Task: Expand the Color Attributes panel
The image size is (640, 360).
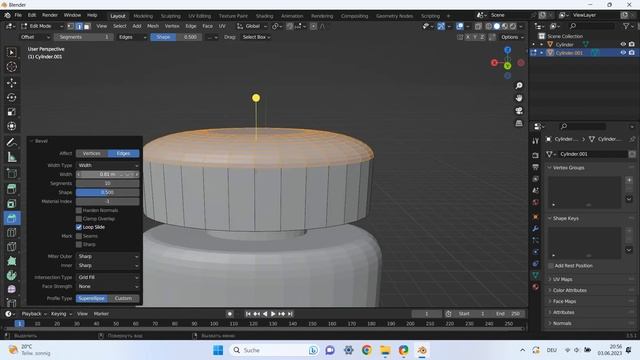Action: 569,290
